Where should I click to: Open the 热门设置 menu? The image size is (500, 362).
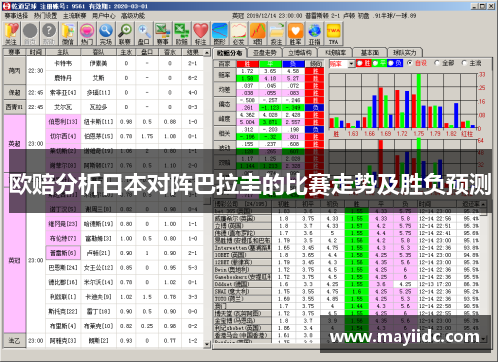click(x=46, y=16)
